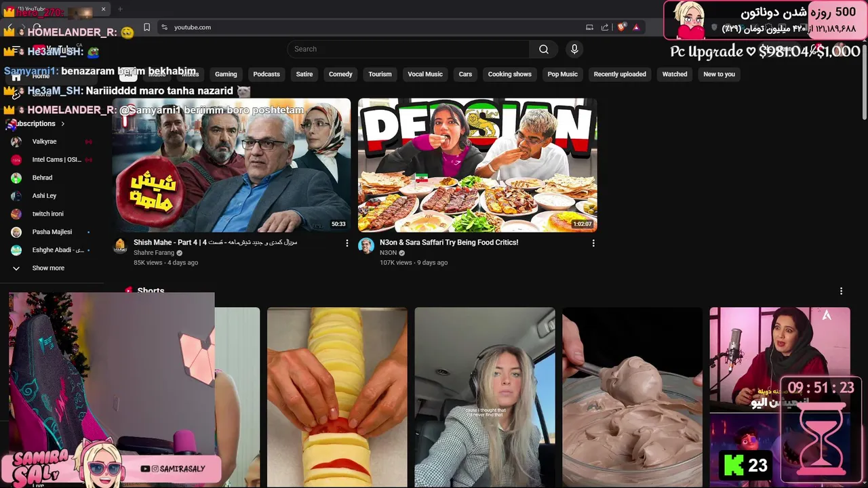The height and width of the screenshot is (488, 868).
Task: Start voice search with the microphone icon
Action: [574, 49]
